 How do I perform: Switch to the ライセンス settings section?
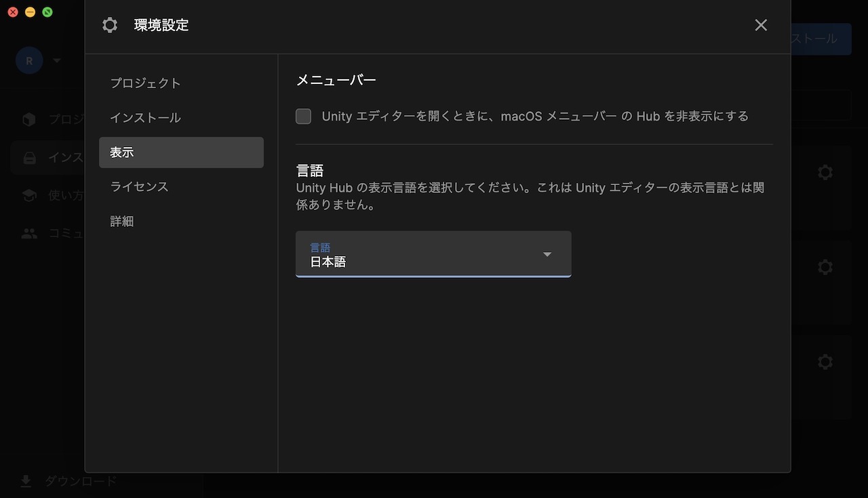click(x=139, y=186)
